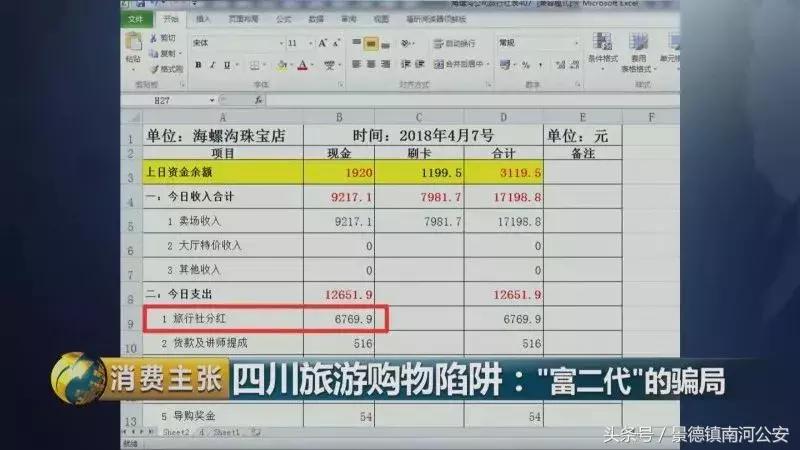This screenshot has width=800, height=450.
Task: Open the Number dialog launcher
Action: 578,85
